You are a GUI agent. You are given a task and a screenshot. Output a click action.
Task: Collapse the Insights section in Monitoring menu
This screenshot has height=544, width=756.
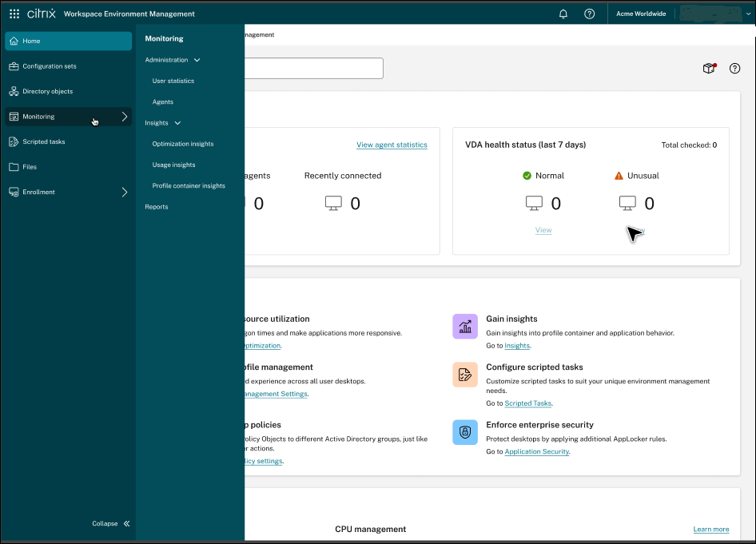(177, 123)
